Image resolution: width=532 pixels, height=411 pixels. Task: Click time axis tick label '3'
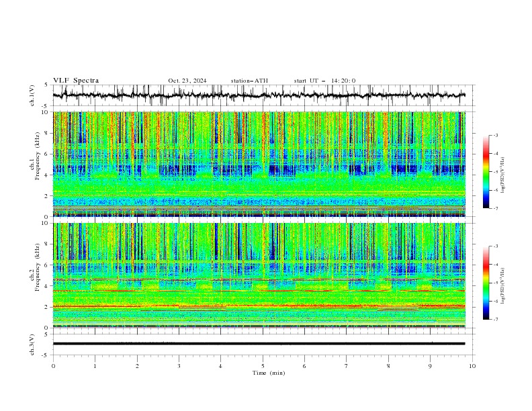[x=179, y=366]
